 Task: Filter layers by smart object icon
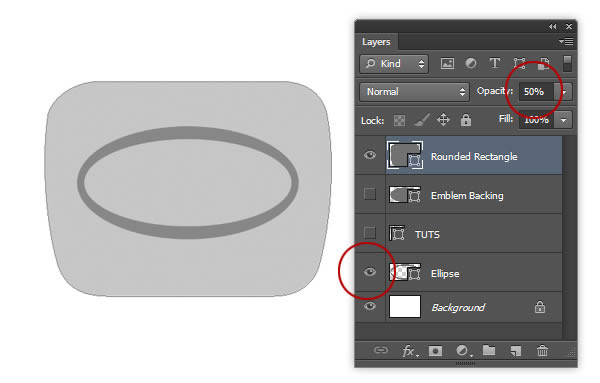(x=544, y=64)
